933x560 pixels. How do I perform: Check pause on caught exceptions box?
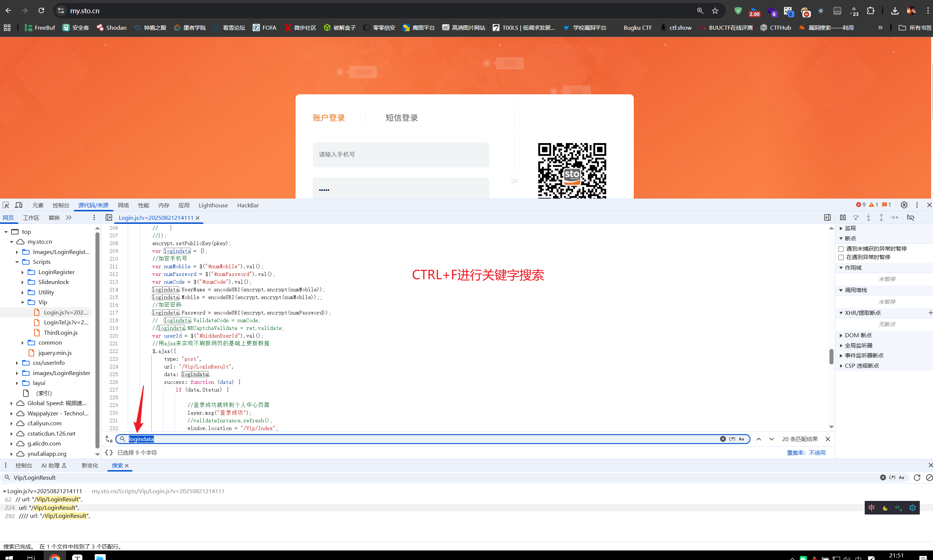841,257
